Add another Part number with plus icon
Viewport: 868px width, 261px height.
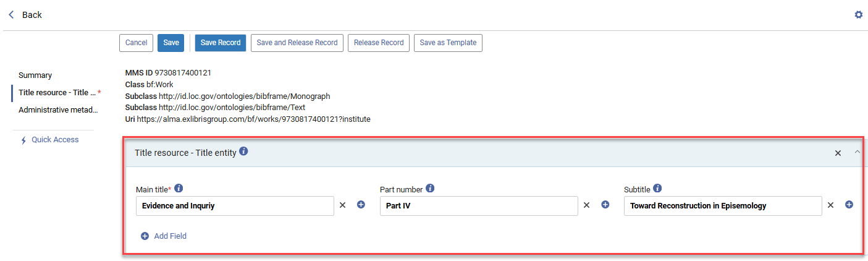[605, 205]
